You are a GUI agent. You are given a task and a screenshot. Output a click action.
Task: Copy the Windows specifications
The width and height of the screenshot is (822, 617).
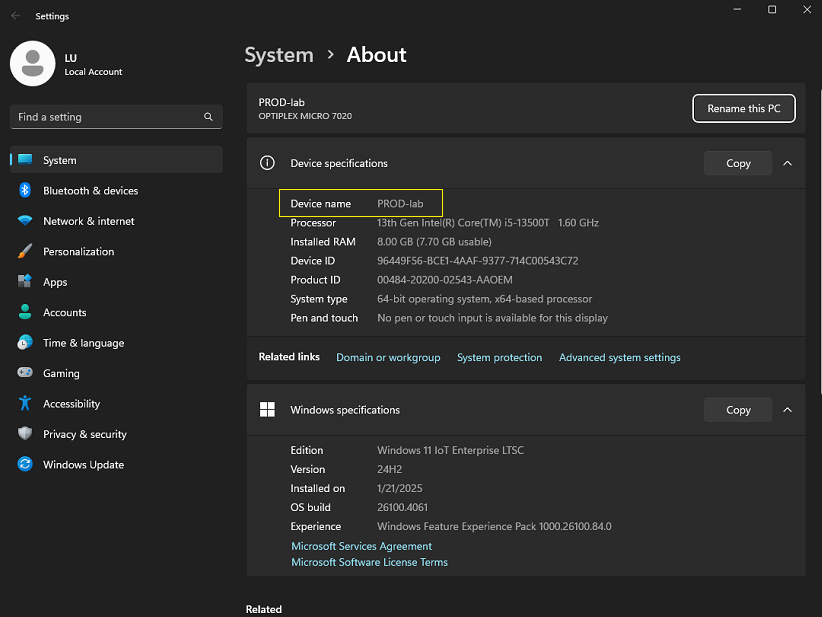[x=738, y=410]
